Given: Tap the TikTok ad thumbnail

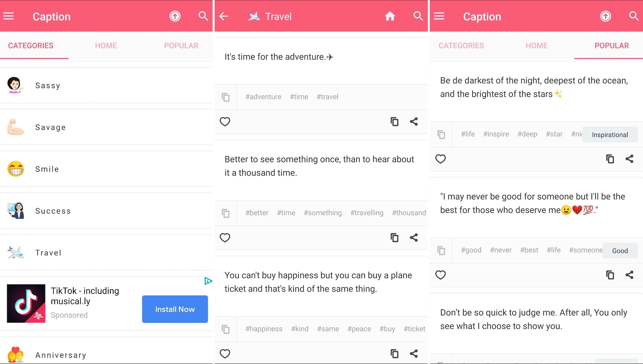Looking at the screenshot, I should [x=26, y=303].
